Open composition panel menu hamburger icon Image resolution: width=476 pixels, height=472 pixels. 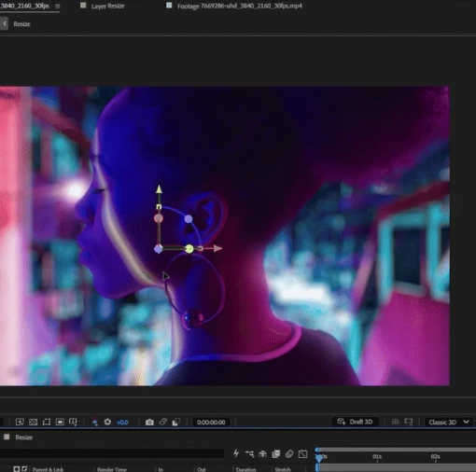pos(58,6)
